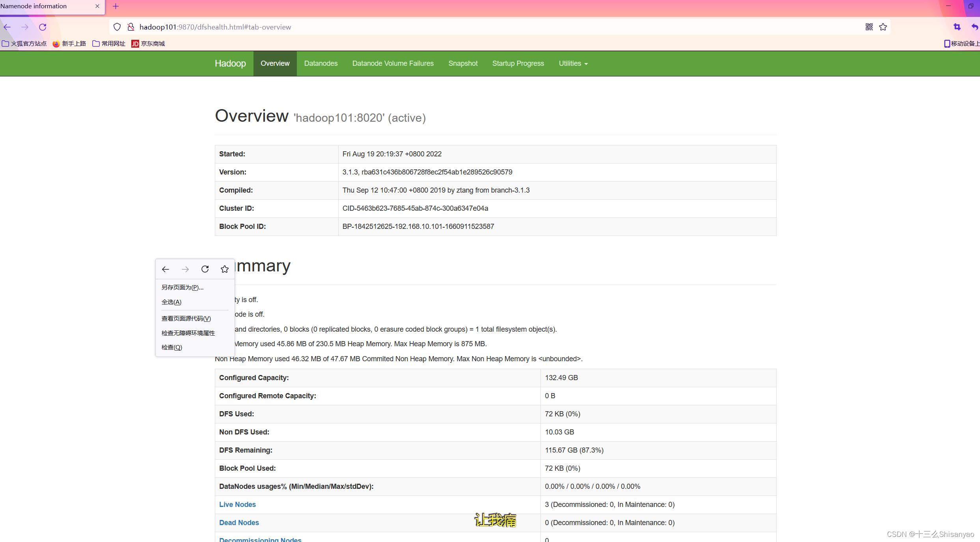Click Configured Remote Capacity value 0 B
The image size is (980, 542).
550,396
